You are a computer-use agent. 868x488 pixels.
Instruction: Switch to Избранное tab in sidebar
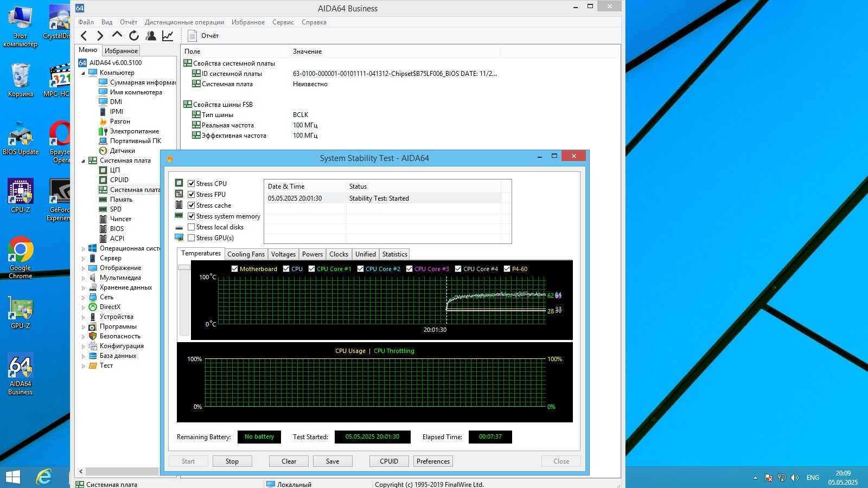121,50
